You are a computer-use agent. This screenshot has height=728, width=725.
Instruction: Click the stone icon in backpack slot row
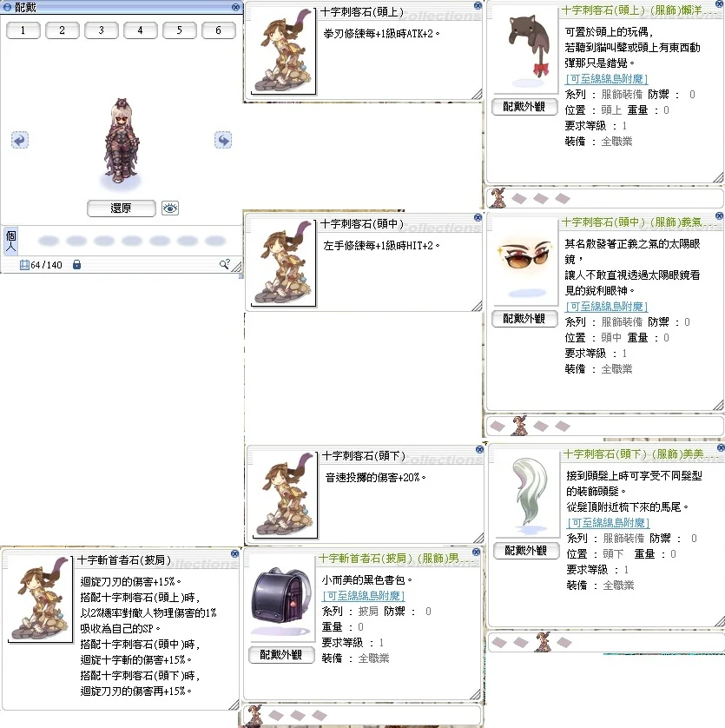coord(254,715)
